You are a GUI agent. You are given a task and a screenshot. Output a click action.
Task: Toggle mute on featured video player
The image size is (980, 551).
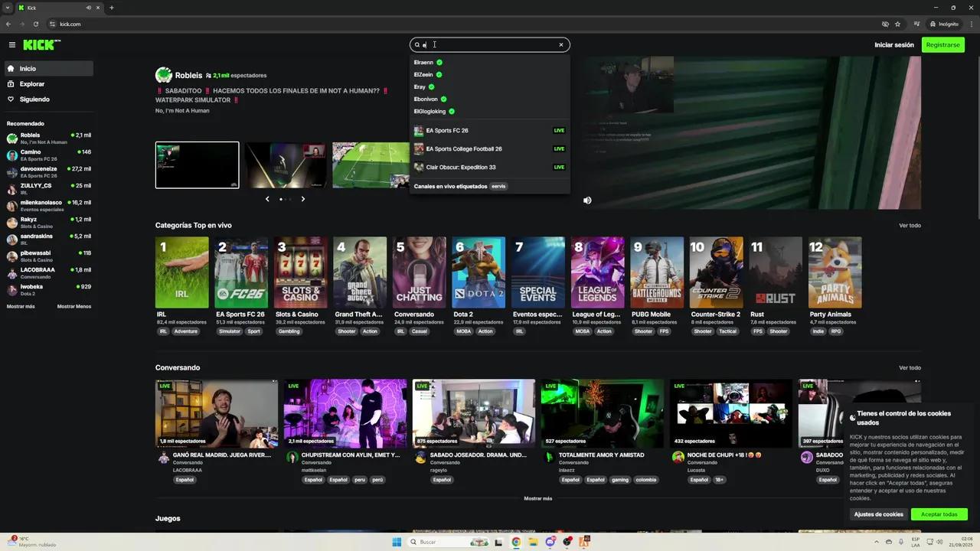pos(587,201)
